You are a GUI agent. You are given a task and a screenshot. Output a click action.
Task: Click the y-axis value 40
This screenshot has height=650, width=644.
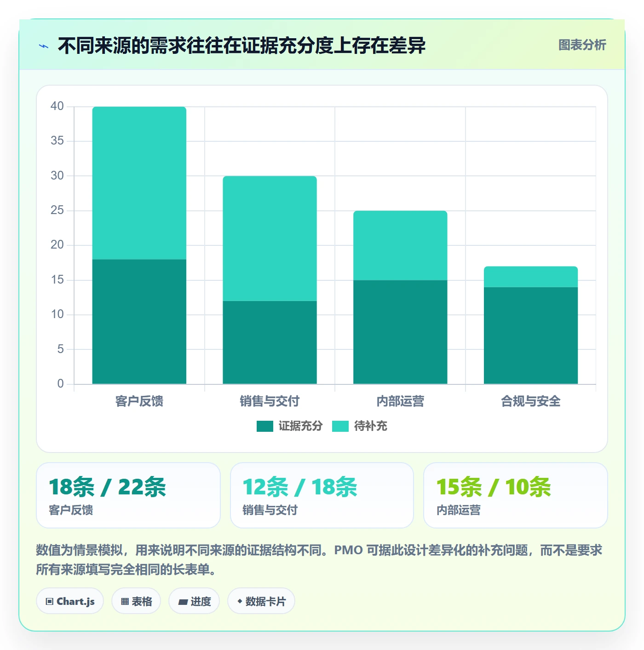coord(57,106)
